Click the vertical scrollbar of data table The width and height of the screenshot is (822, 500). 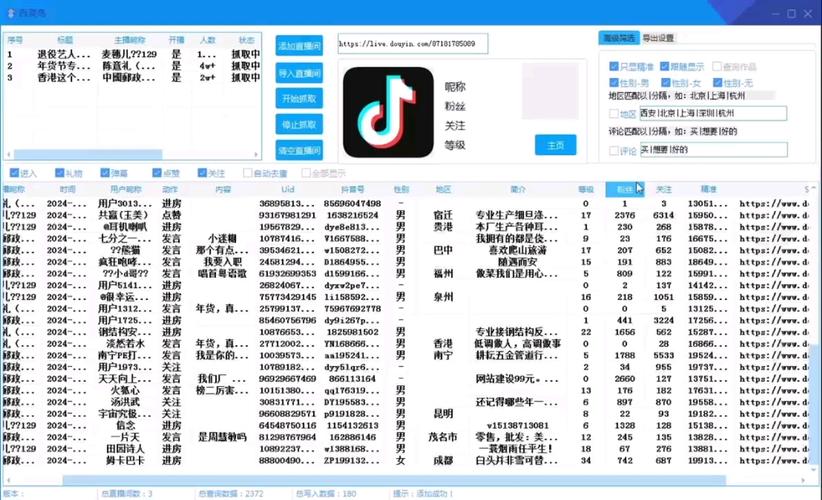pyautogui.click(x=813, y=405)
